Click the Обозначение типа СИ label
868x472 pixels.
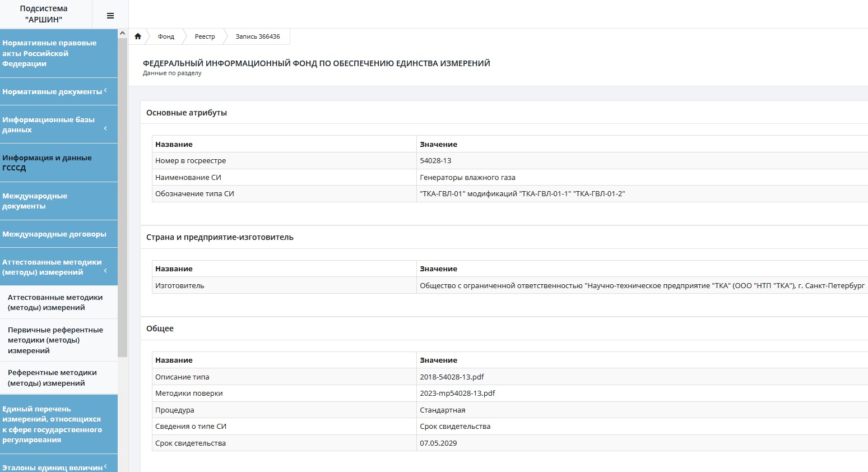pyautogui.click(x=194, y=193)
